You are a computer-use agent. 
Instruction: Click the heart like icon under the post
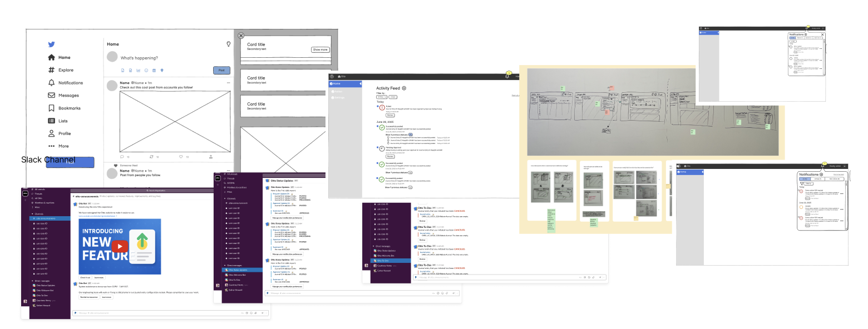pos(181,157)
